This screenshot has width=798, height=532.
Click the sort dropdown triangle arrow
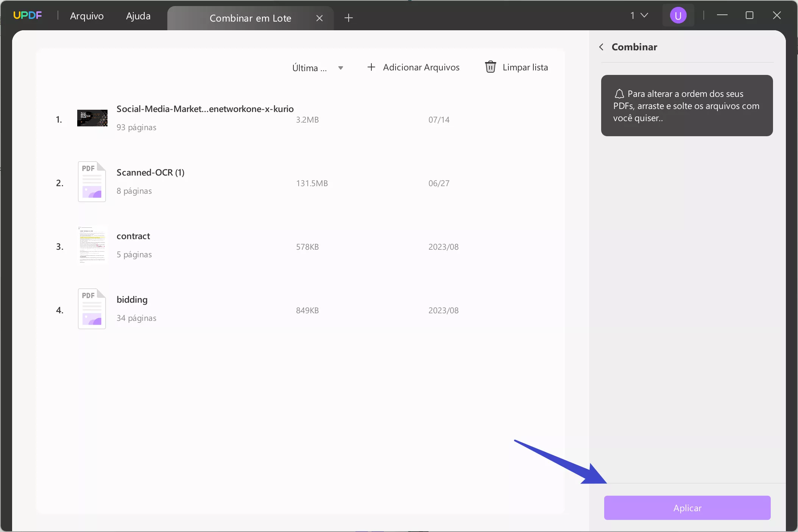[341, 68]
